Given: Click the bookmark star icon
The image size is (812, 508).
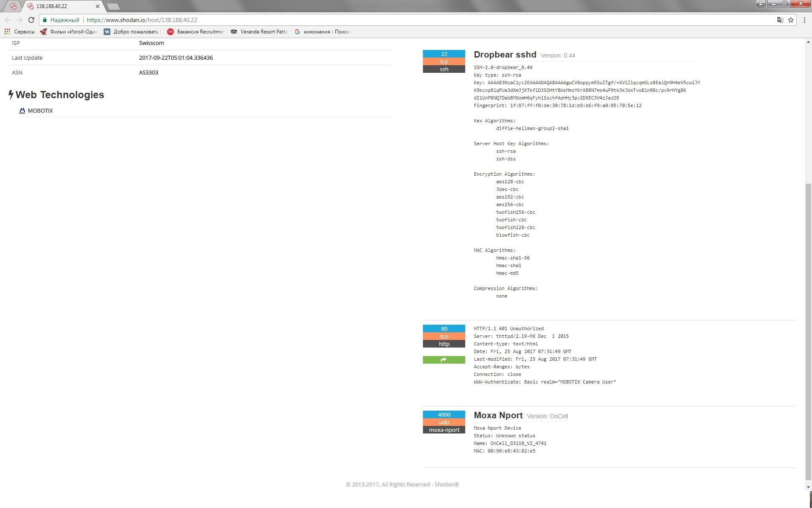Looking at the screenshot, I should 790,20.
